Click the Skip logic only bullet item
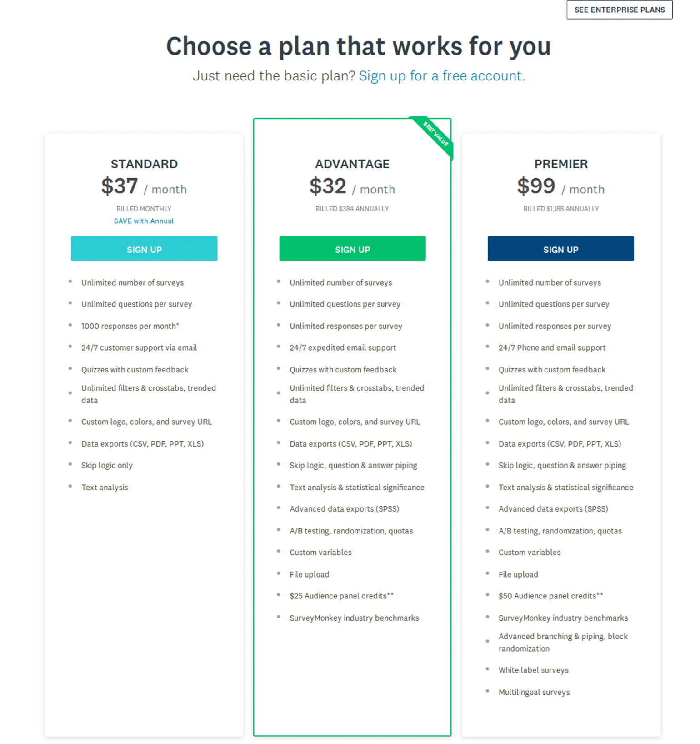700x744 pixels. pyautogui.click(x=107, y=465)
